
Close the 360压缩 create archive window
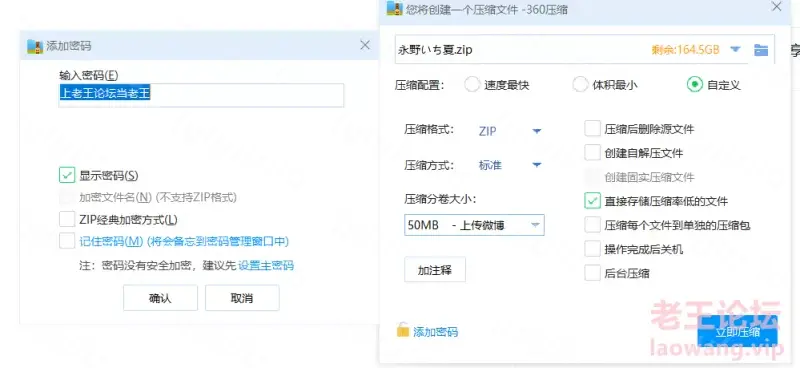pyautogui.click(x=777, y=7)
